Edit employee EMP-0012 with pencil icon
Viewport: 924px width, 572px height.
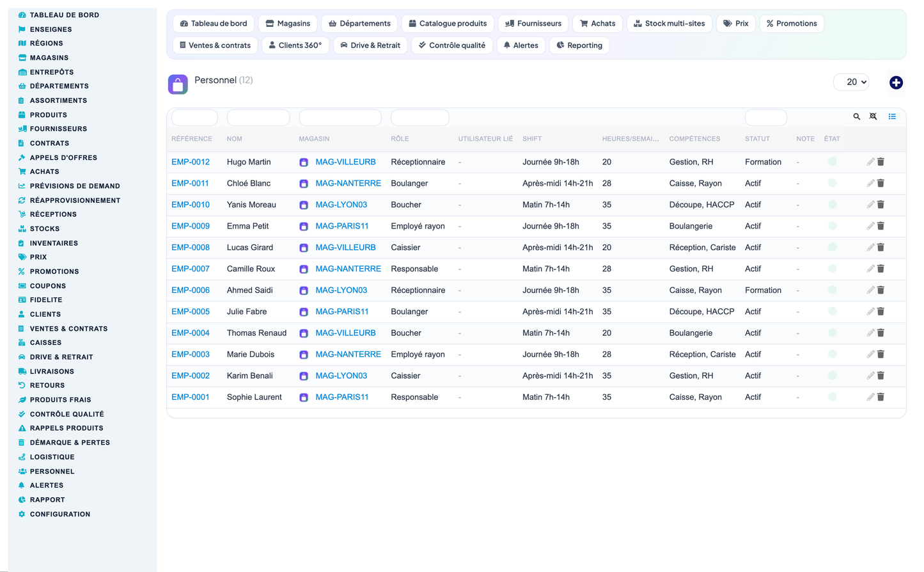[x=870, y=162]
